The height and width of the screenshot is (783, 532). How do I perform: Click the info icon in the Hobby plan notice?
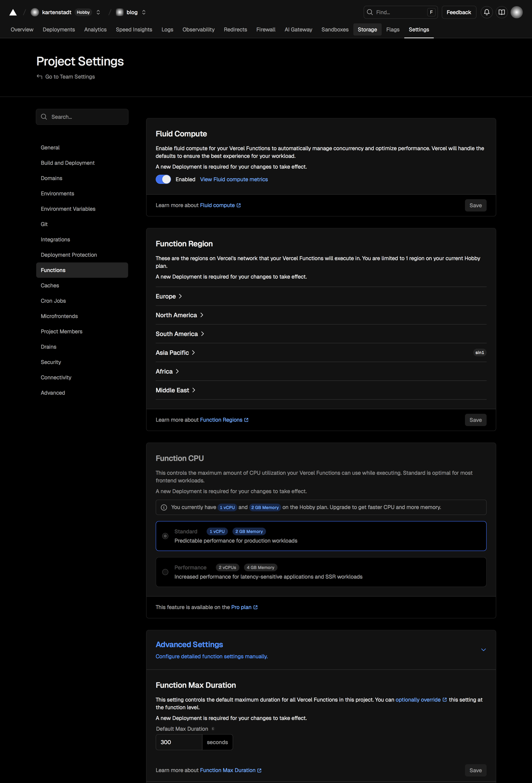click(164, 507)
